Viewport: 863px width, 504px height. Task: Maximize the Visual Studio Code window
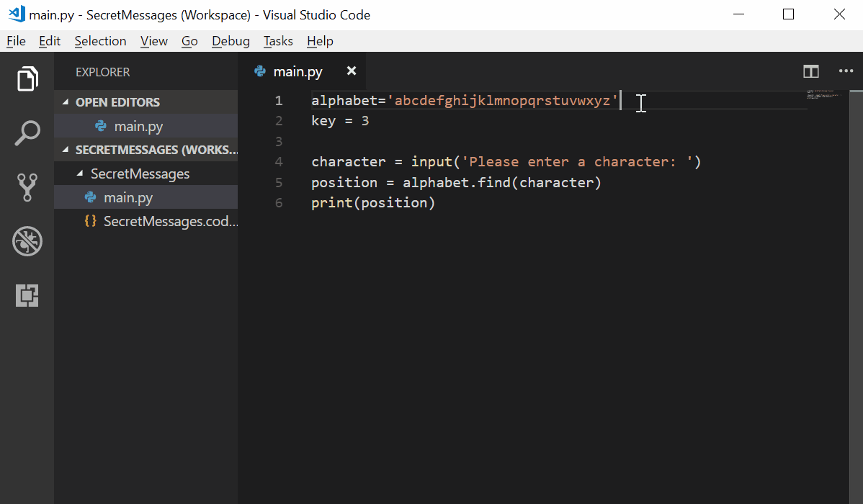click(x=788, y=14)
